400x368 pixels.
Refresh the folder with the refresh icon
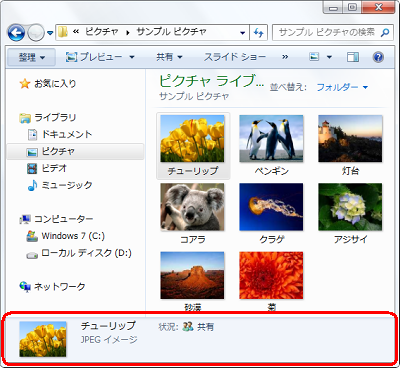[x=258, y=33]
